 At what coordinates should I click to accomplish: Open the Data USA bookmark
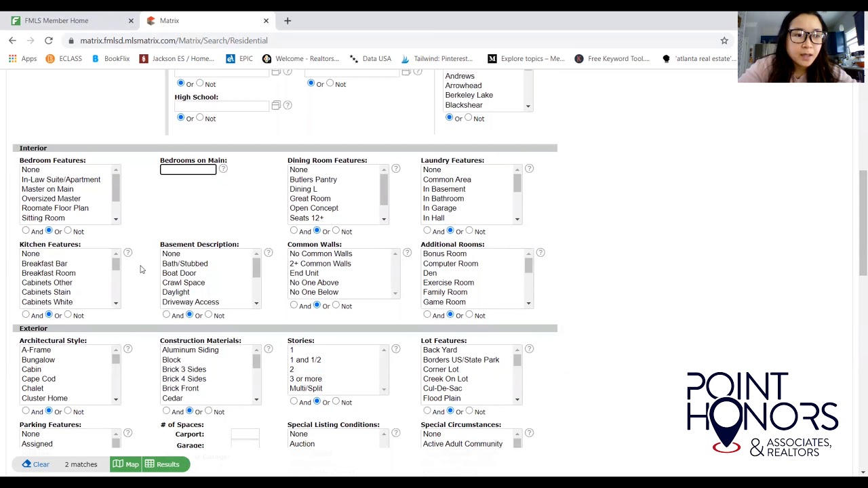(x=370, y=58)
